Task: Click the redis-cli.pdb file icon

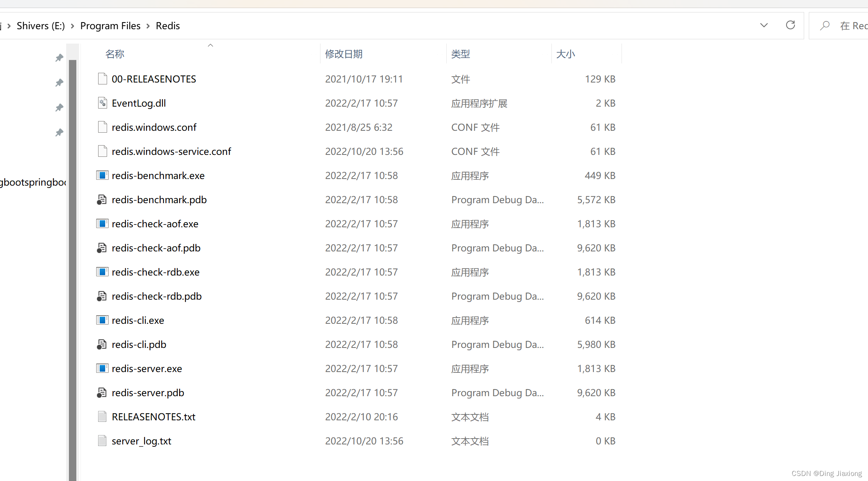Action: click(102, 344)
